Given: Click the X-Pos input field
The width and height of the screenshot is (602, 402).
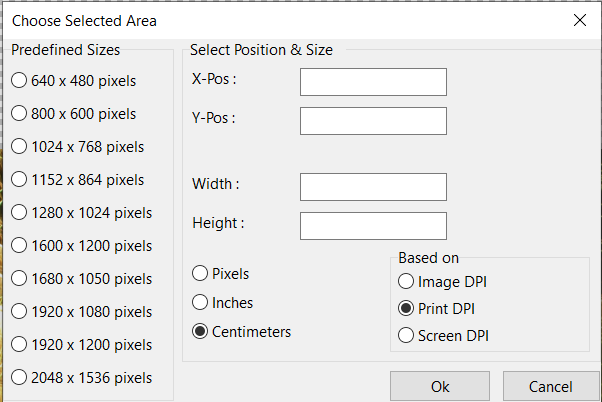Looking at the screenshot, I should pyautogui.click(x=373, y=81).
